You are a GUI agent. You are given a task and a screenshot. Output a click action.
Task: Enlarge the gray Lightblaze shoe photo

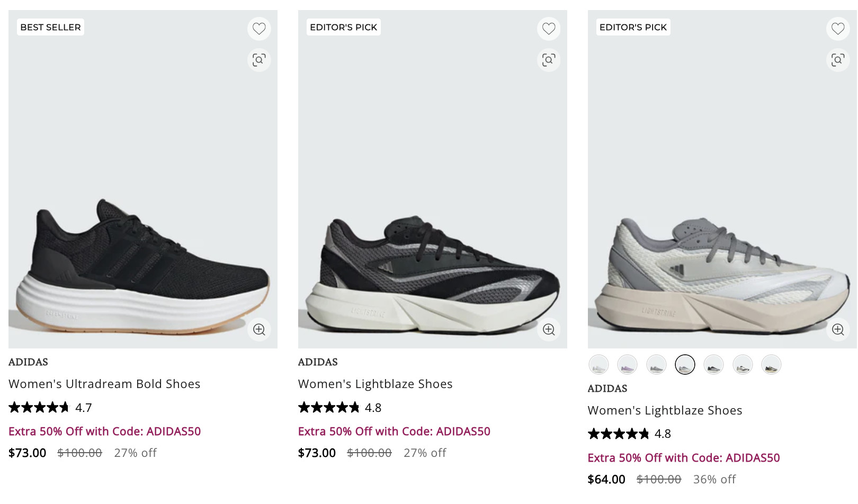click(838, 329)
